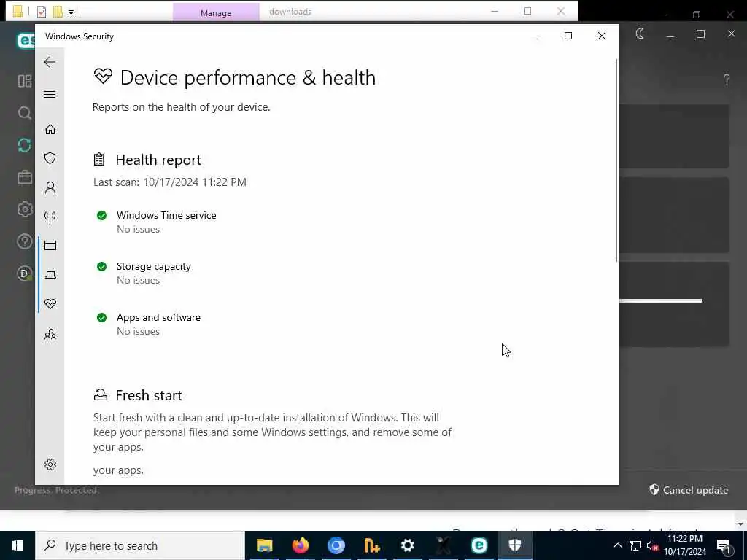This screenshot has height=560, width=747.
Task: Click the taskbar search box
Action: (140, 545)
